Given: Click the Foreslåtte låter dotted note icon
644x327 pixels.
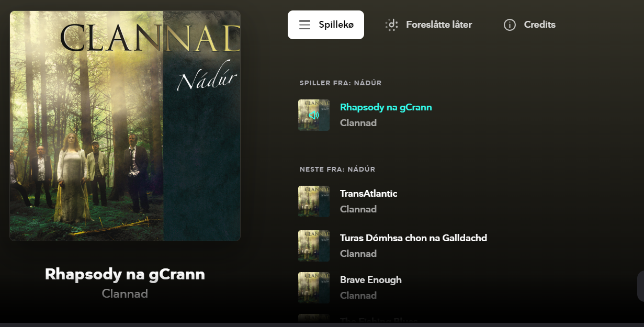Looking at the screenshot, I should pos(391,25).
